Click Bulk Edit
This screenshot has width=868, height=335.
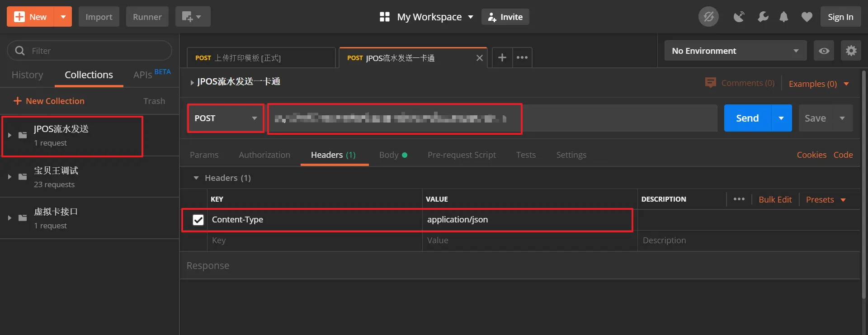(775, 199)
